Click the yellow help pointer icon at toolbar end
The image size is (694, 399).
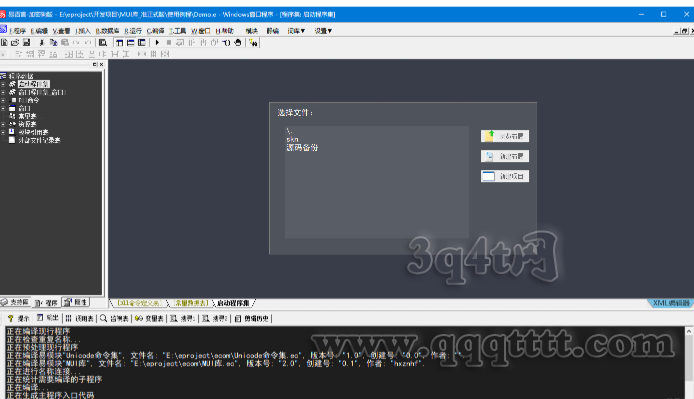tap(253, 43)
